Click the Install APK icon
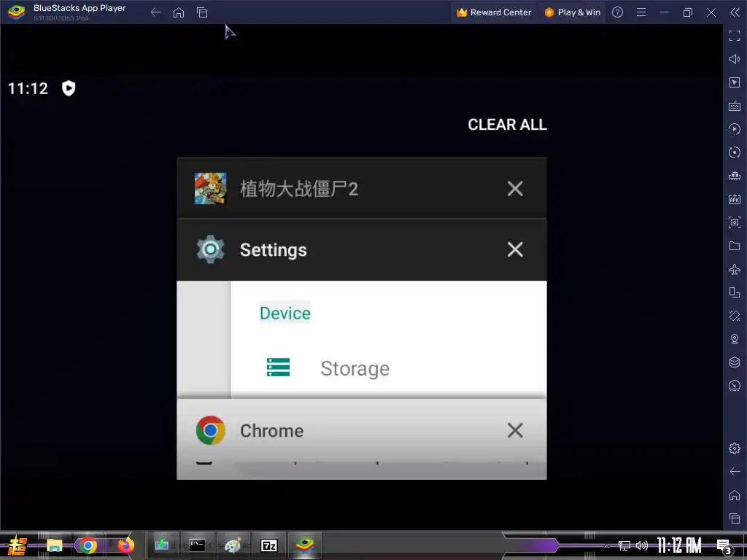 click(735, 199)
